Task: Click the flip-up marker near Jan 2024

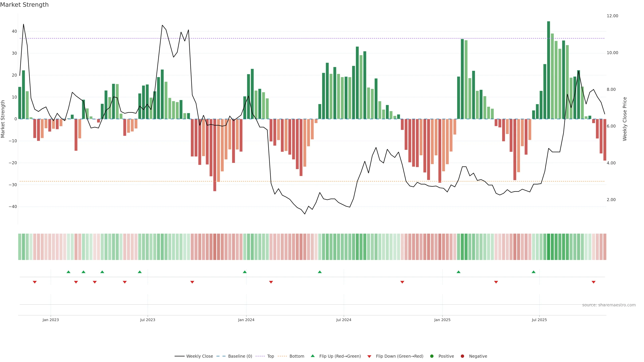Action: [x=245, y=272]
